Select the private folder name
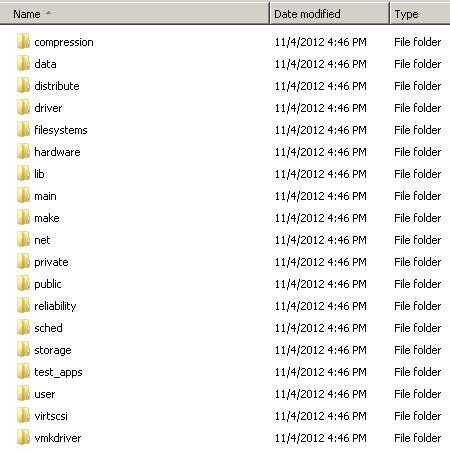The width and height of the screenshot is (450, 453). tap(51, 262)
